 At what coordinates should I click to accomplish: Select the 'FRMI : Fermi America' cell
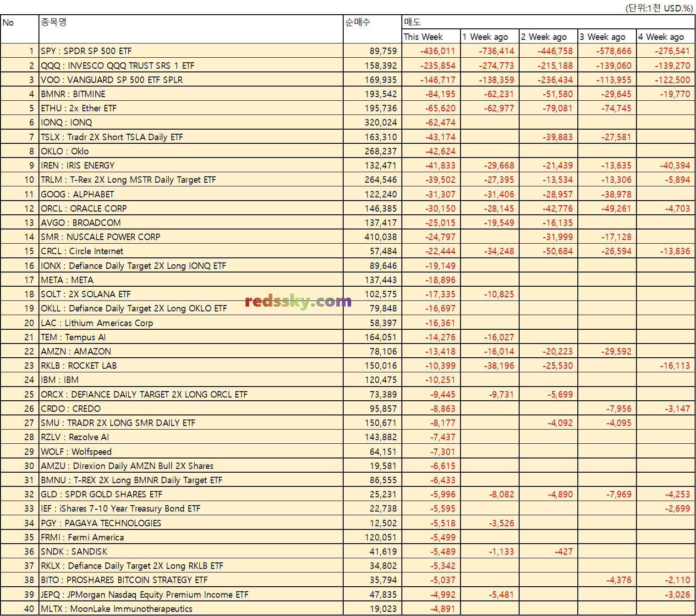(x=191, y=537)
